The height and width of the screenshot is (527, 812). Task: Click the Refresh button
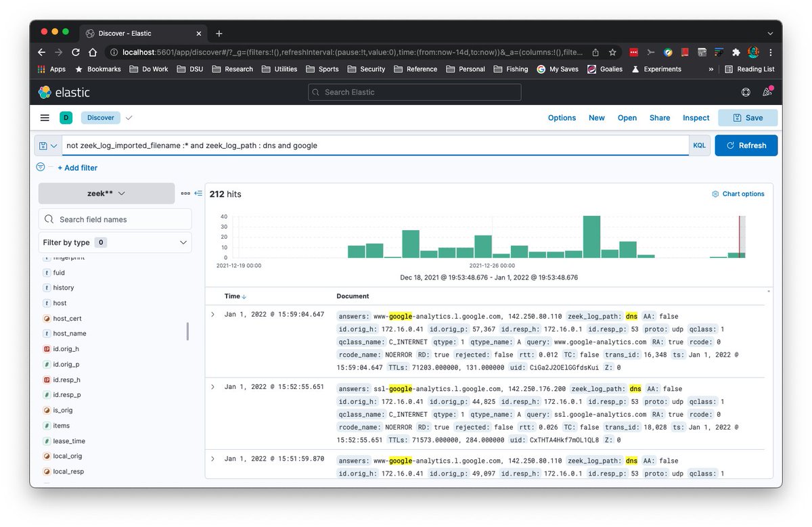(x=746, y=145)
